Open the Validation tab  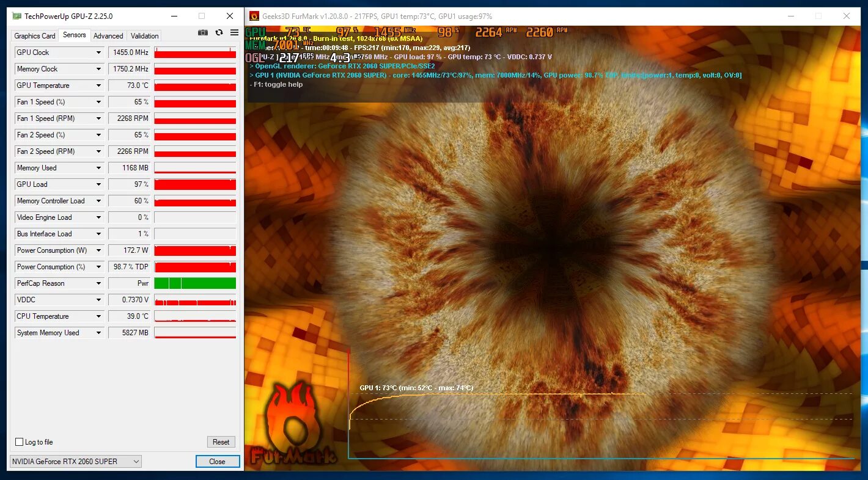pos(145,36)
